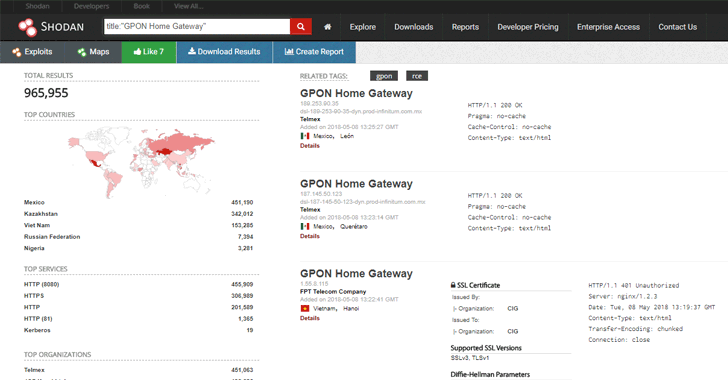Screen dimensions: 728x380
Task: Click the Shodan logo icon
Action: pyautogui.click(x=27, y=27)
